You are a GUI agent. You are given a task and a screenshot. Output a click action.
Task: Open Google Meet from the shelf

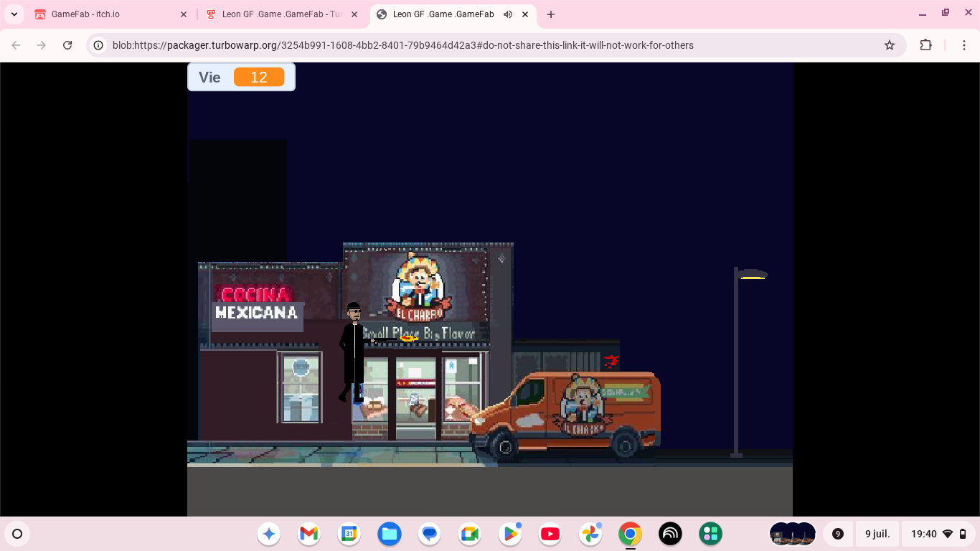470,534
